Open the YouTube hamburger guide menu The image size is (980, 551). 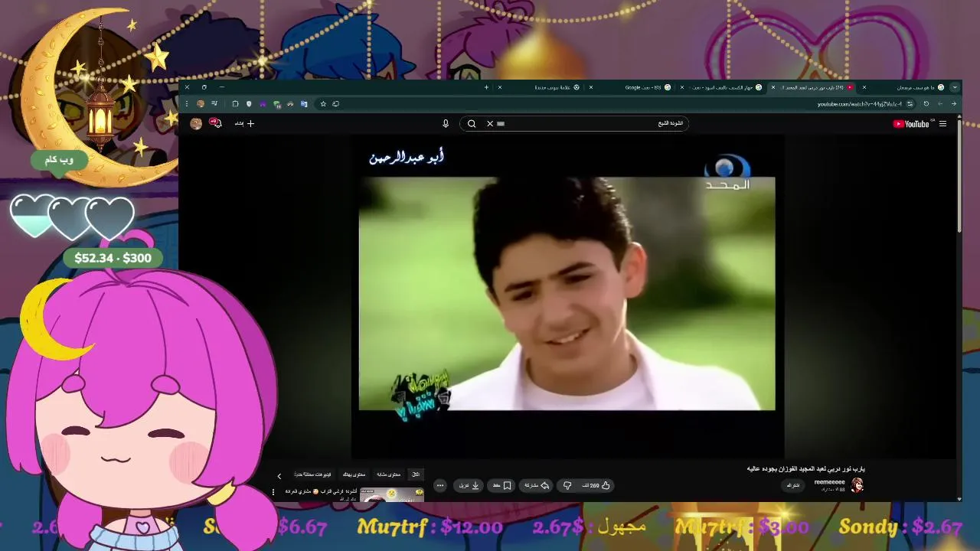pos(943,124)
